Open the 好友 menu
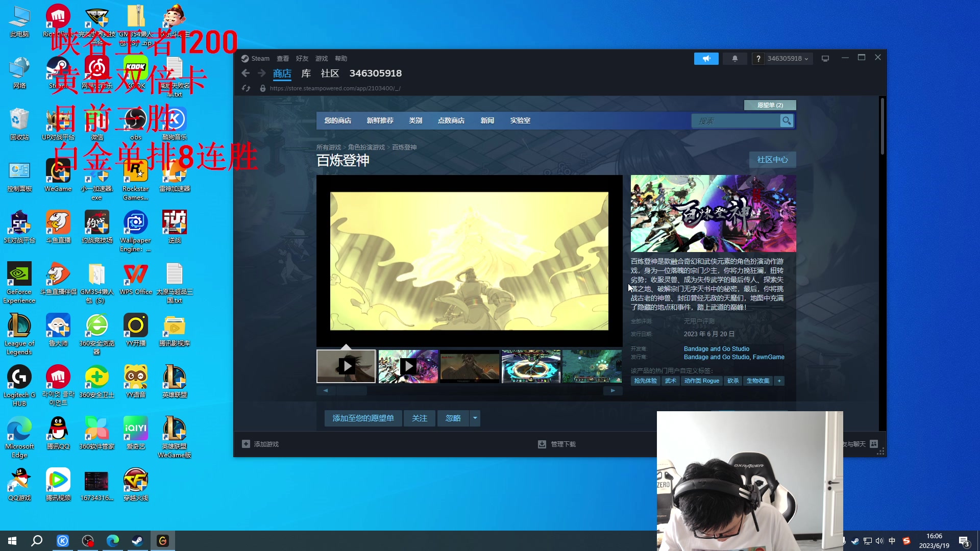This screenshot has height=551, width=980. click(x=302, y=59)
